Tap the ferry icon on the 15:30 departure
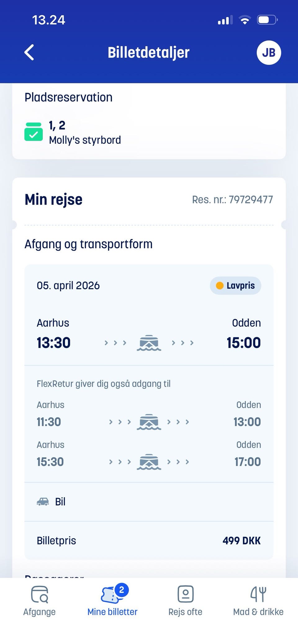298x644 pixels. click(x=149, y=462)
